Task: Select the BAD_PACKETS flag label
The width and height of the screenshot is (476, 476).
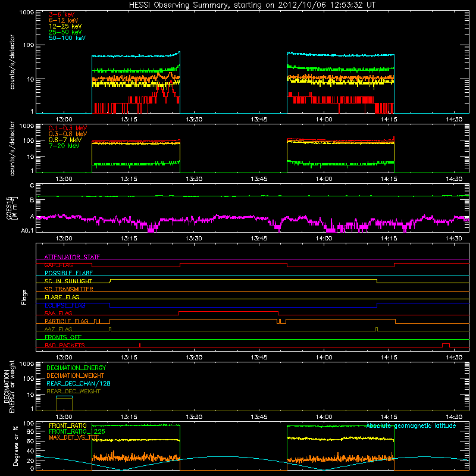Action: pos(65,345)
